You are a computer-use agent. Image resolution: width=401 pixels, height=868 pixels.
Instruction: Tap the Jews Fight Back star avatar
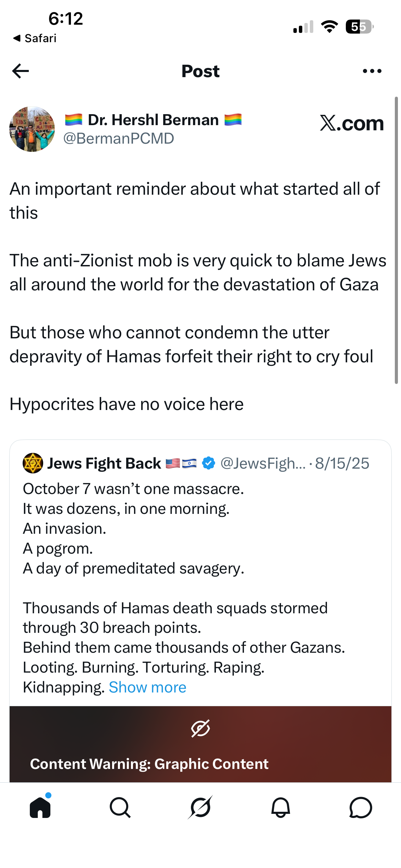tap(33, 463)
